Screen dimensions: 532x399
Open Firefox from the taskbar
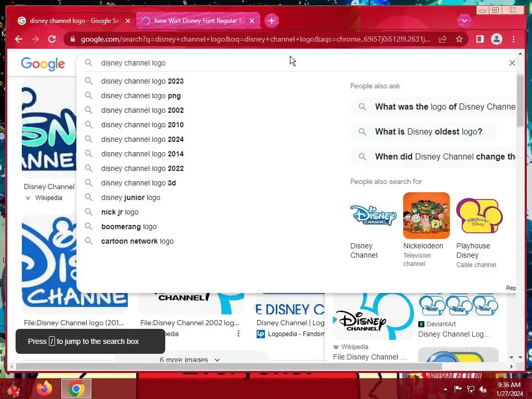click(45, 389)
